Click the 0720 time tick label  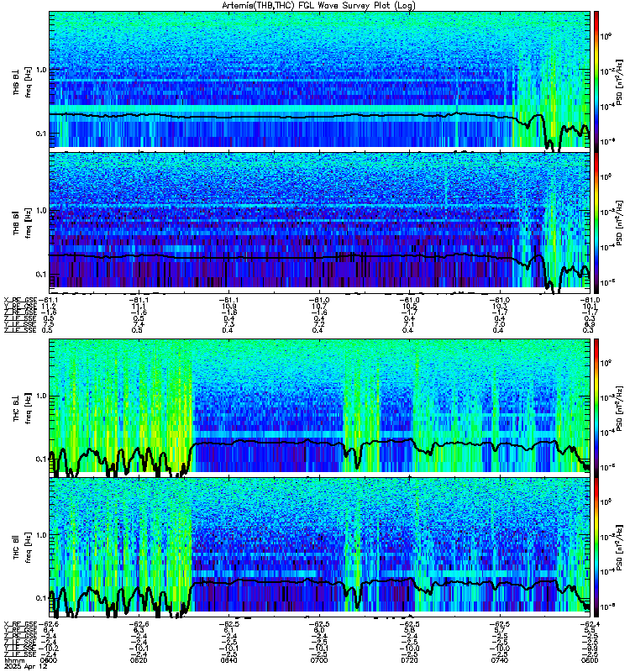[409, 660]
